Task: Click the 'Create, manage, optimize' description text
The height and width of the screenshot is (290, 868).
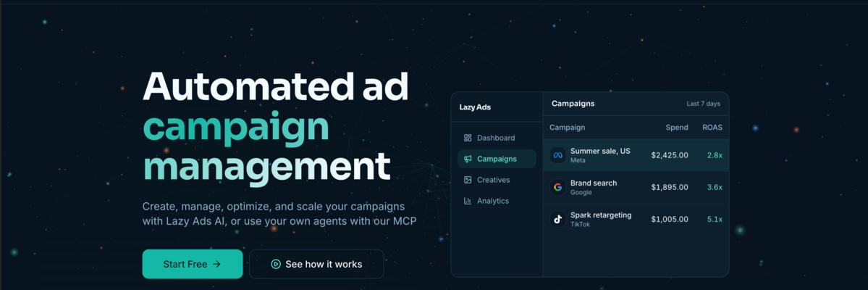Action: (279, 213)
